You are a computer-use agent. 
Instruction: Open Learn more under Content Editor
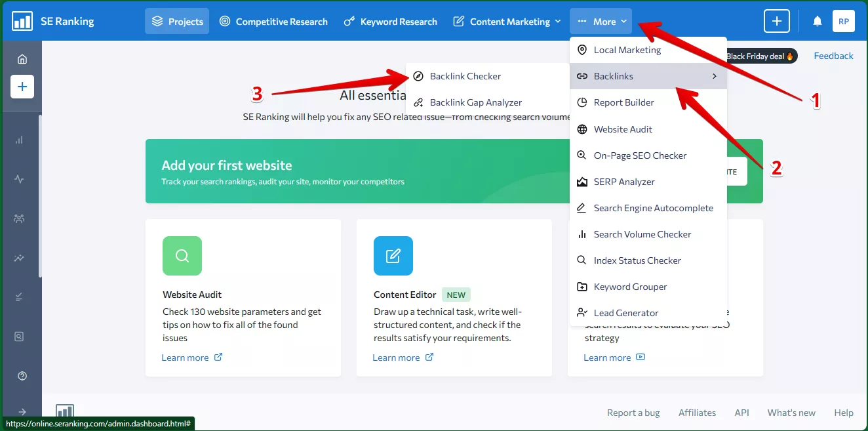click(403, 358)
